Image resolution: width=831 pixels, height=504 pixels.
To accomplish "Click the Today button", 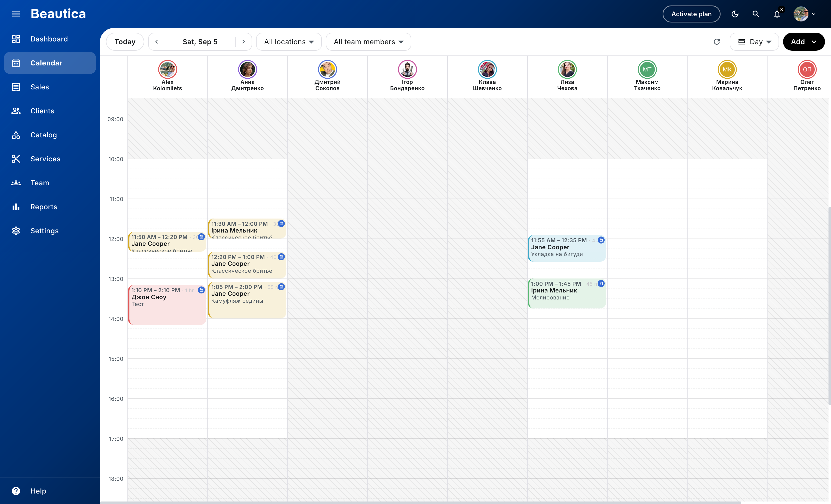I will tap(125, 42).
